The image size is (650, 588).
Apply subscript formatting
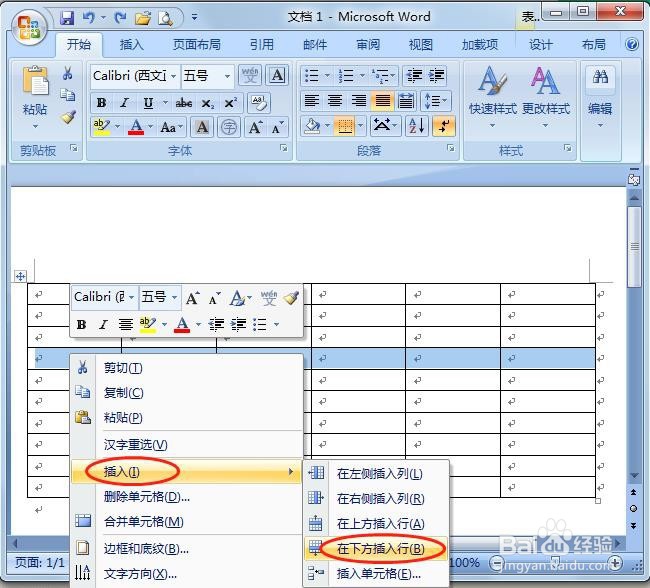pos(207,103)
